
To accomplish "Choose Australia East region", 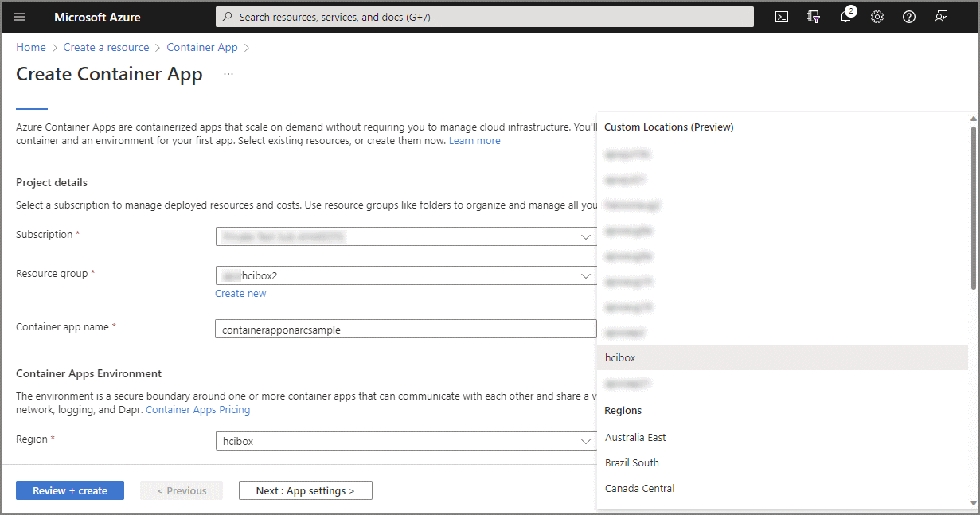I will click(635, 437).
